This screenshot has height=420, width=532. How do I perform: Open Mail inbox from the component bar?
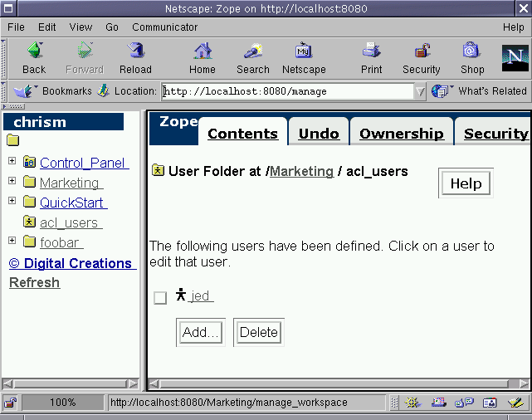439,403
